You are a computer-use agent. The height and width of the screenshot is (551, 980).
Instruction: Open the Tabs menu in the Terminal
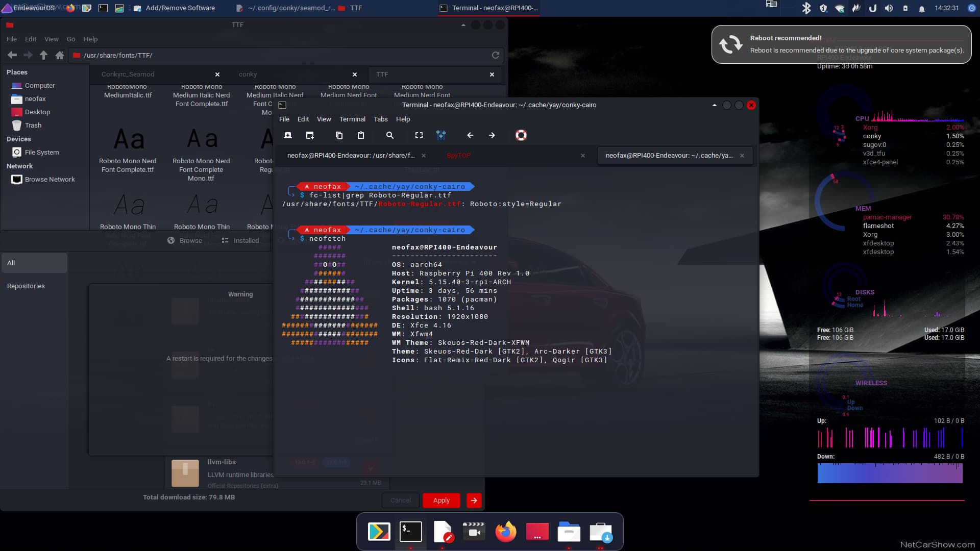point(381,119)
